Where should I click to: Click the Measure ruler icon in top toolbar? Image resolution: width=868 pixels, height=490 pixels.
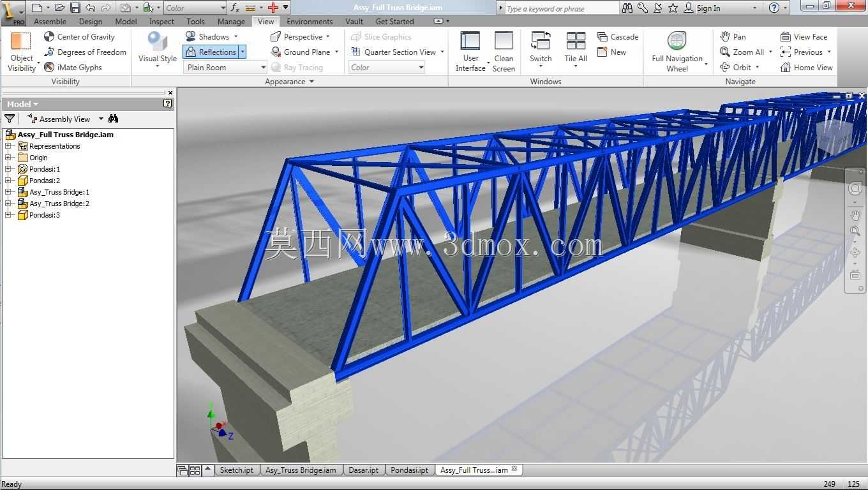click(x=250, y=8)
